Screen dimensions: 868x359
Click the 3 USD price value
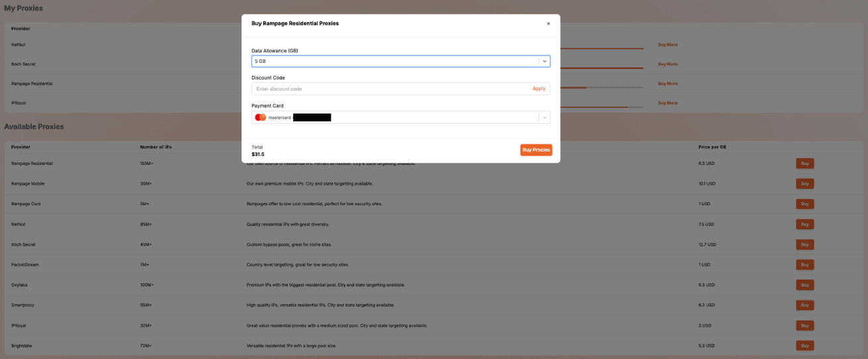[x=705, y=325]
